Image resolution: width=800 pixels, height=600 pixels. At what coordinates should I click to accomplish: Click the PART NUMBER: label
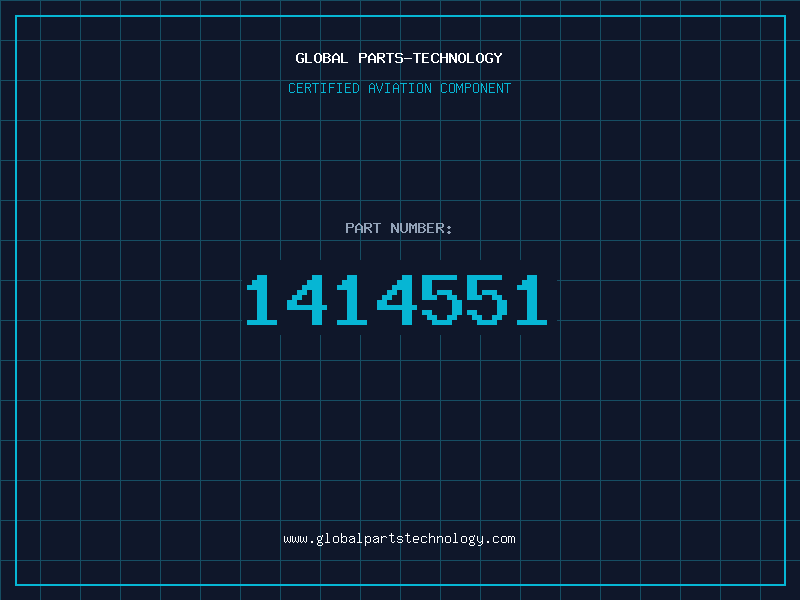point(399,228)
